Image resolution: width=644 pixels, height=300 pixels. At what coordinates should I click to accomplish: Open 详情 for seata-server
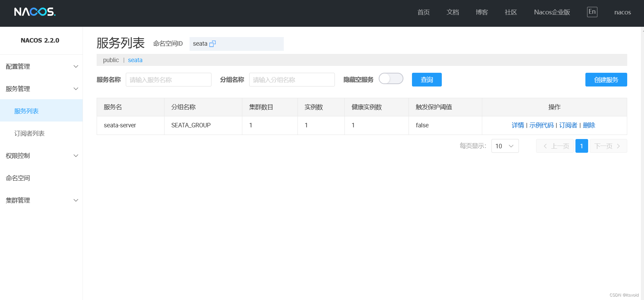coord(518,125)
